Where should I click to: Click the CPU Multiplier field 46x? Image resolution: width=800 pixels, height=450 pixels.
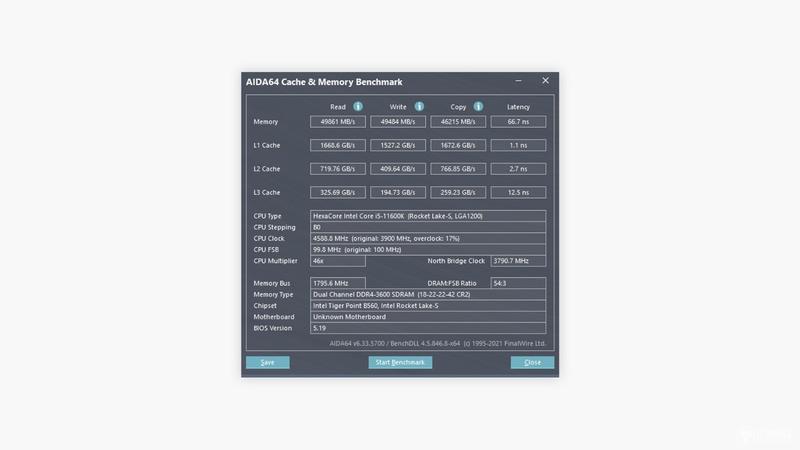pyautogui.click(x=338, y=261)
